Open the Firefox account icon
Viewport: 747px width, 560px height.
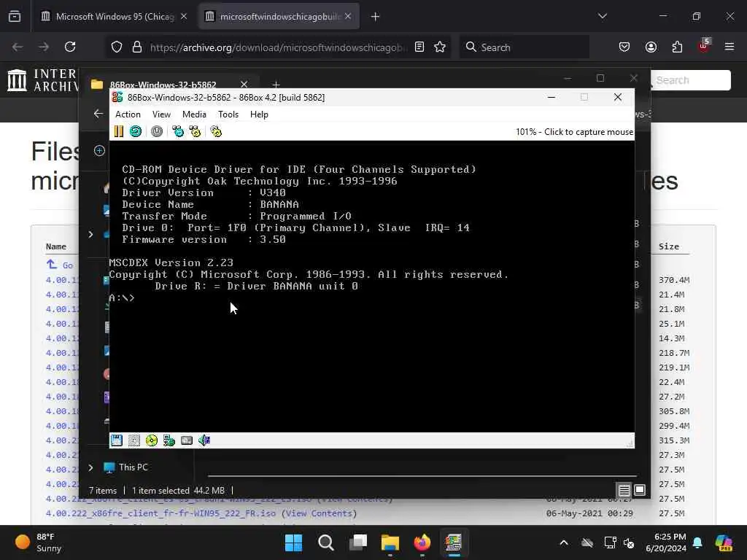[x=651, y=47]
